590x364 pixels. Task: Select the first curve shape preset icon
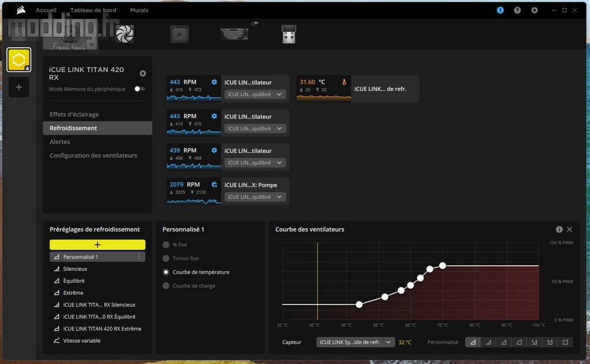473,342
